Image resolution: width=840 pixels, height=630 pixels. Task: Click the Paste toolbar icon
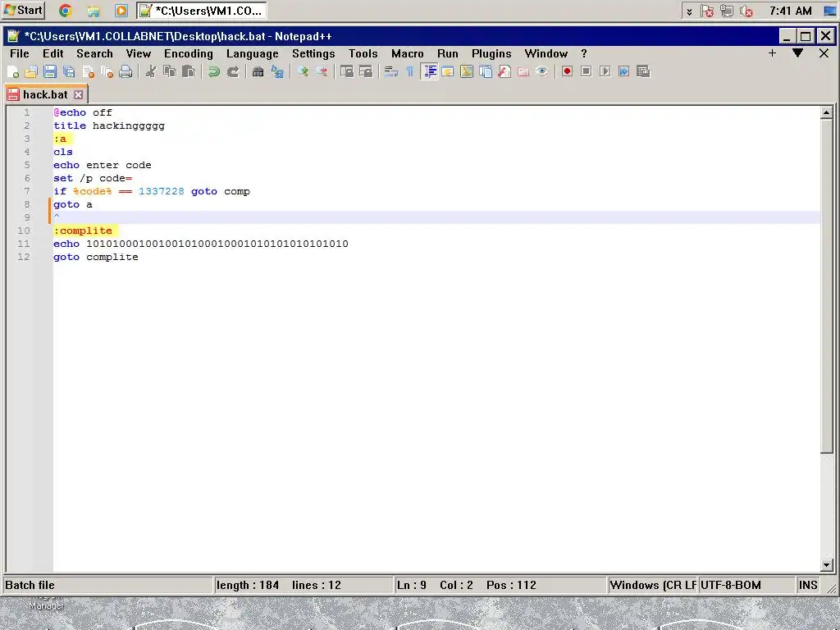click(x=189, y=72)
